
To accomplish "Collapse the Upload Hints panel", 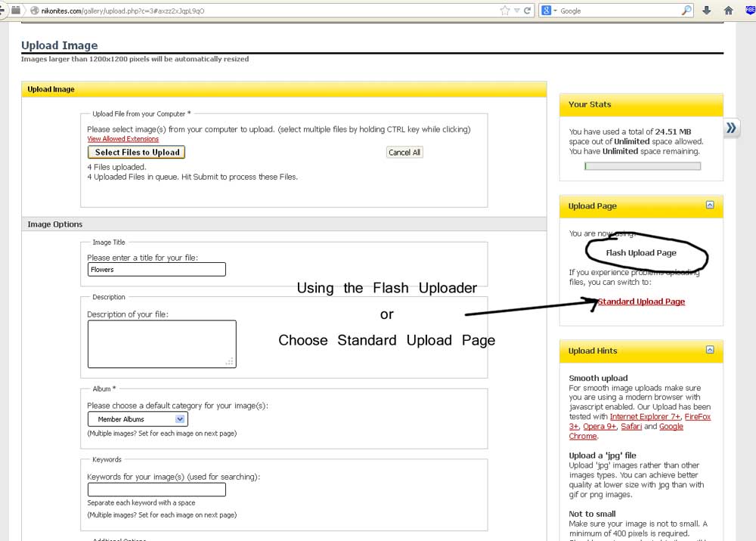I will [x=710, y=350].
